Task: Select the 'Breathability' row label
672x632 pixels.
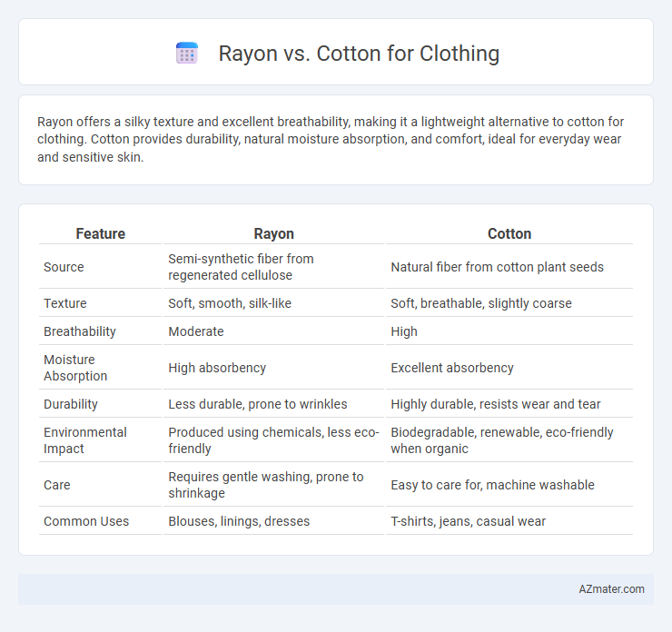Action: coord(80,331)
